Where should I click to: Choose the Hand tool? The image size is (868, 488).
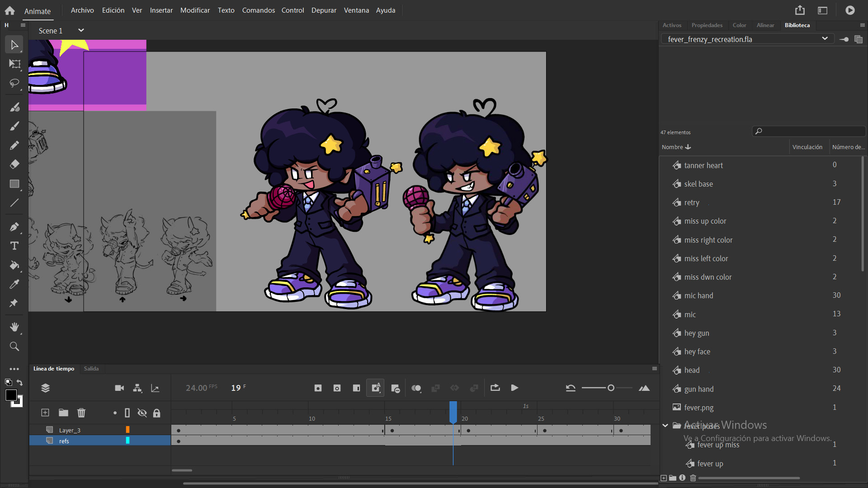(14, 327)
